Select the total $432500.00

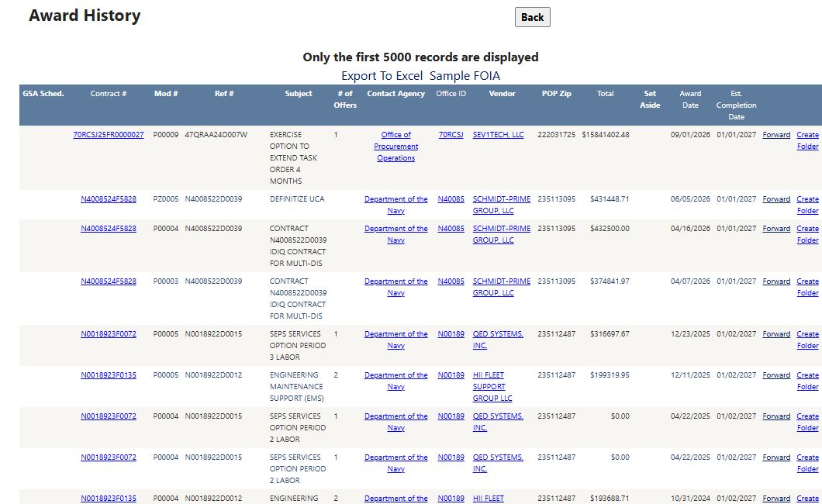610,229
